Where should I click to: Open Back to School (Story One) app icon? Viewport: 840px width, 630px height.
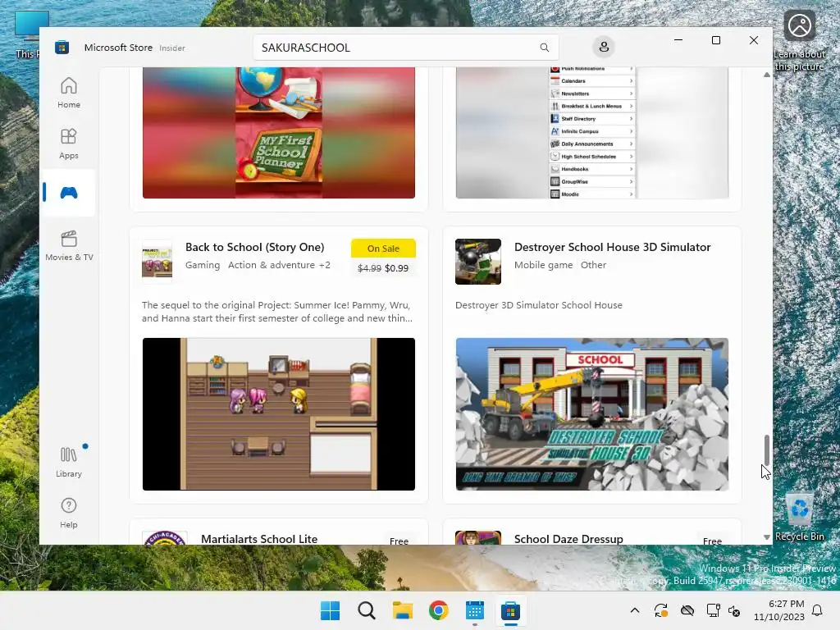[157, 261]
